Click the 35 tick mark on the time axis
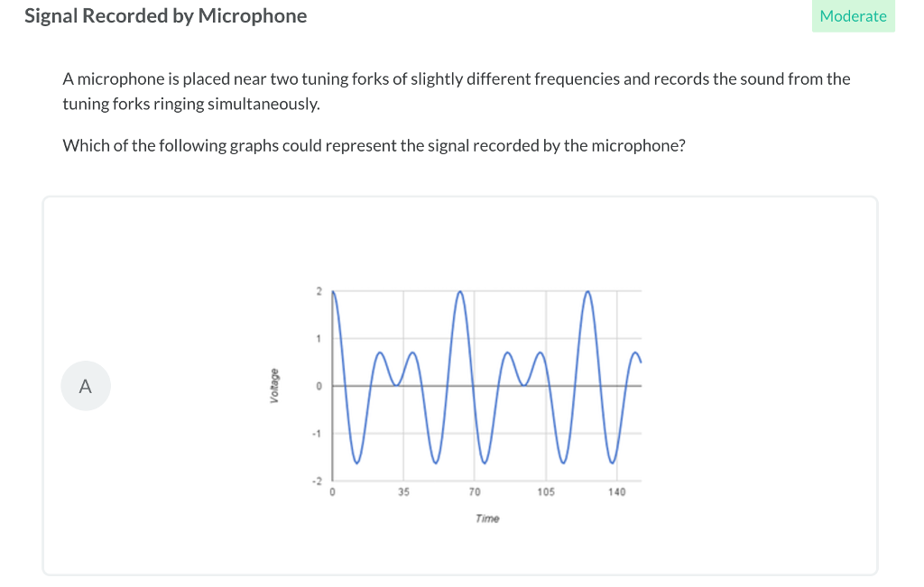This screenshot has height=587, width=924. coord(403,491)
